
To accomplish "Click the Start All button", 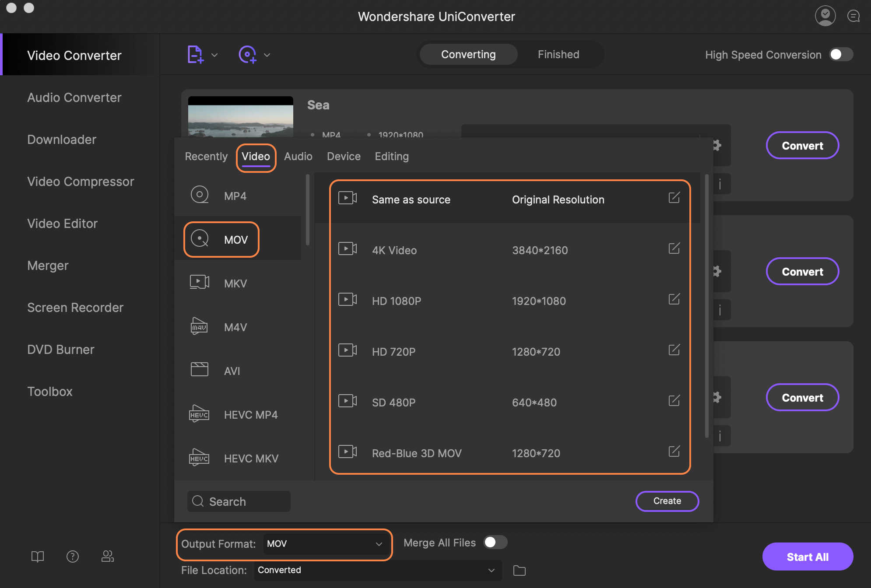I will click(809, 556).
